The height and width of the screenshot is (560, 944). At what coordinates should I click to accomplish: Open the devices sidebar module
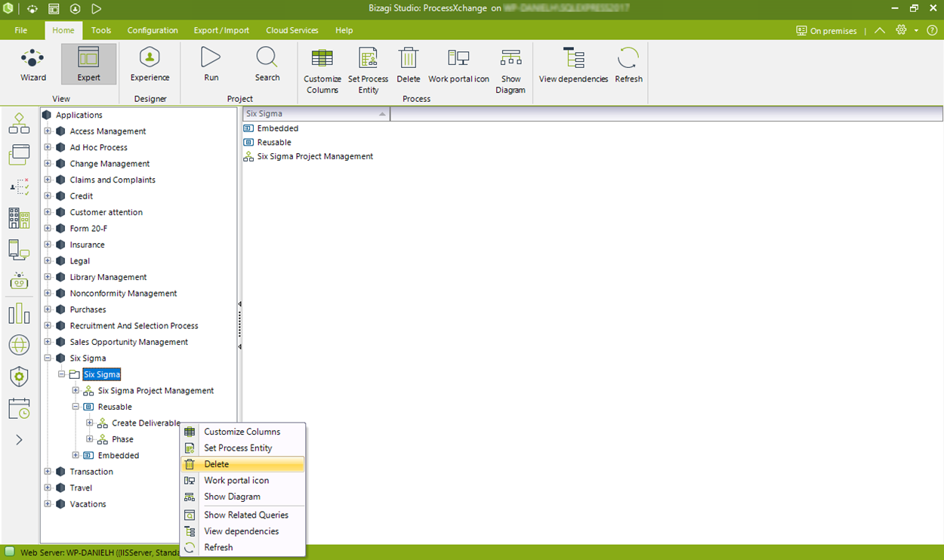point(19,249)
